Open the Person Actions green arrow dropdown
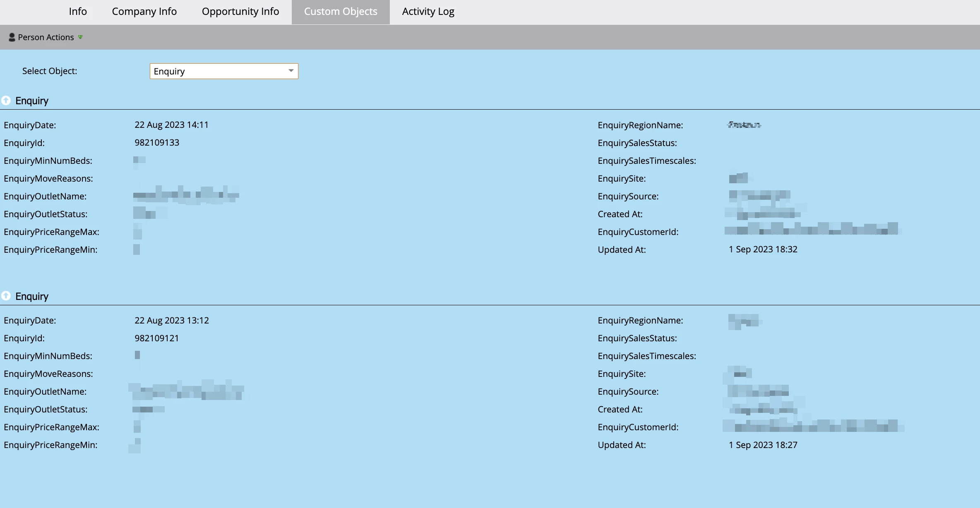This screenshot has height=508, width=980. 80,37
